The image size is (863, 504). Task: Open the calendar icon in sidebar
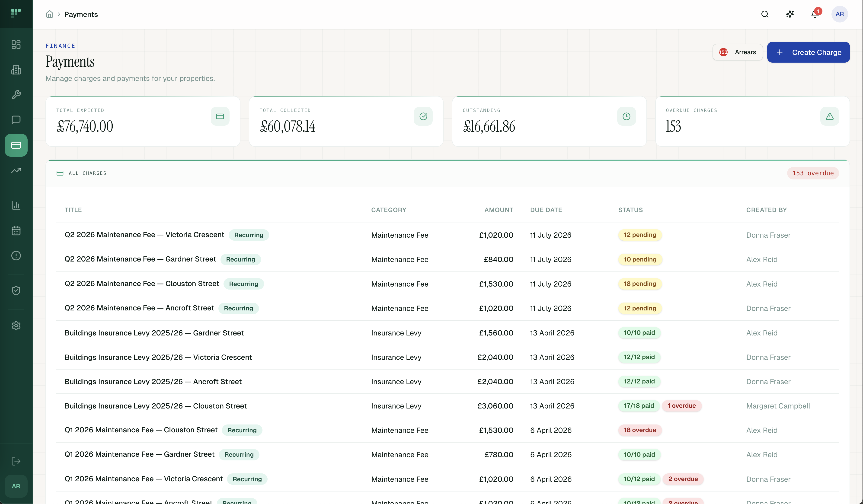tap(16, 230)
